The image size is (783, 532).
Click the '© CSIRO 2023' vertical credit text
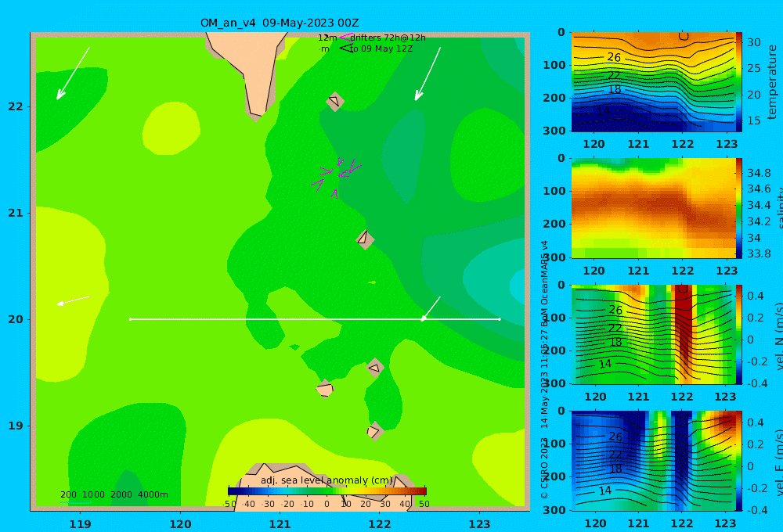coord(544,467)
